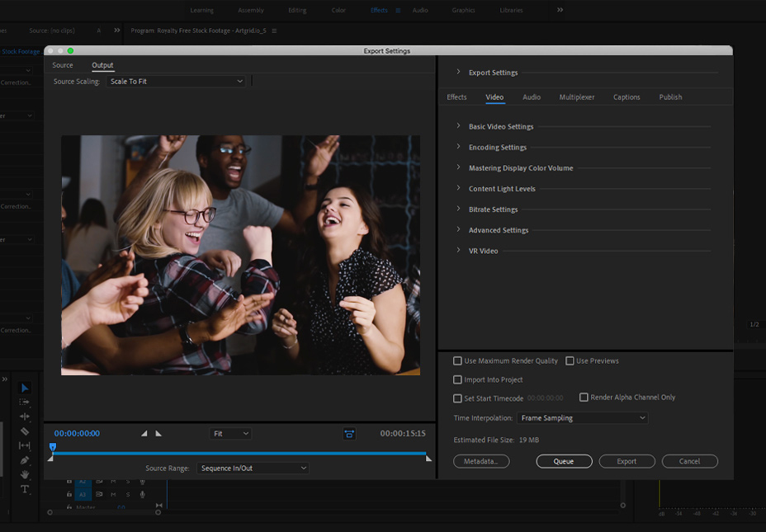Pick the Razor tool
766x532 pixels.
pos(25,431)
